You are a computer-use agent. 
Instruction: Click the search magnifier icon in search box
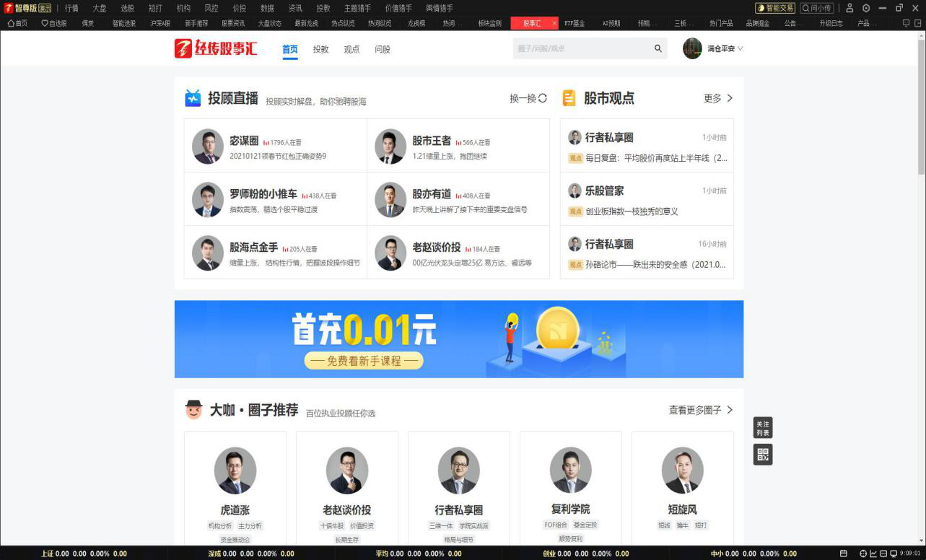pyautogui.click(x=658, y=48)
